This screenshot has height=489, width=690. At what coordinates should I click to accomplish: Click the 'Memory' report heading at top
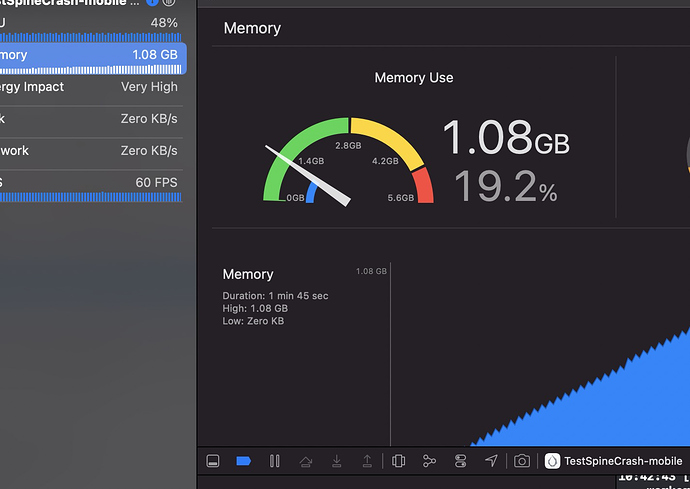[252, 28]
